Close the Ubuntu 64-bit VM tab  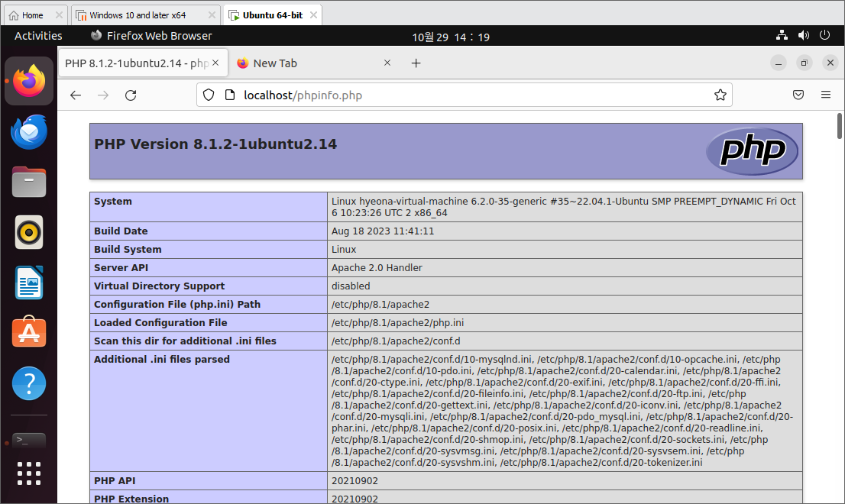coord(314,15)
